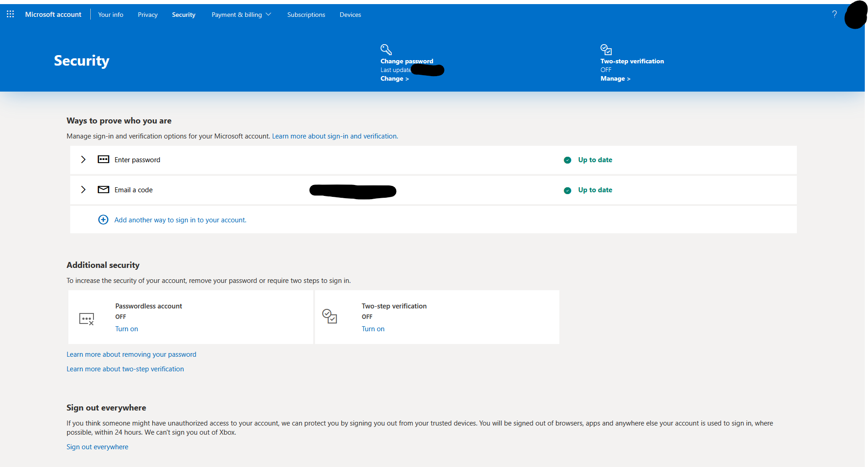Click Up to date status for Enter password

point(595,160)
